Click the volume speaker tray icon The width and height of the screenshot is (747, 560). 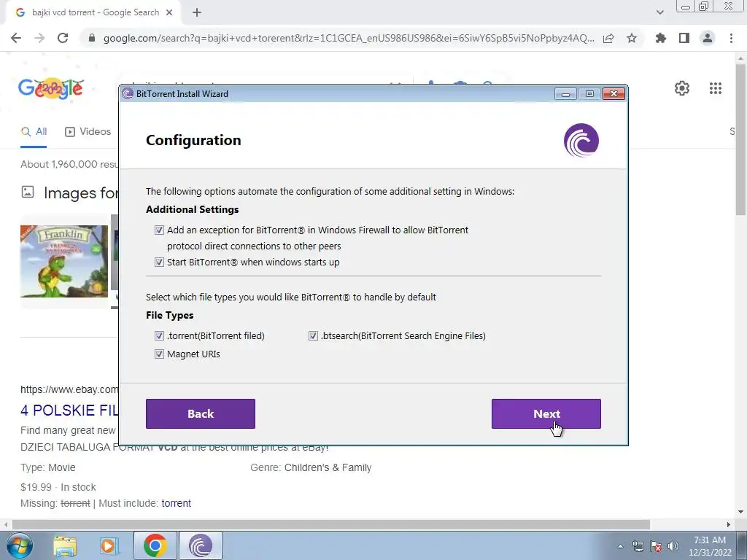673,546
